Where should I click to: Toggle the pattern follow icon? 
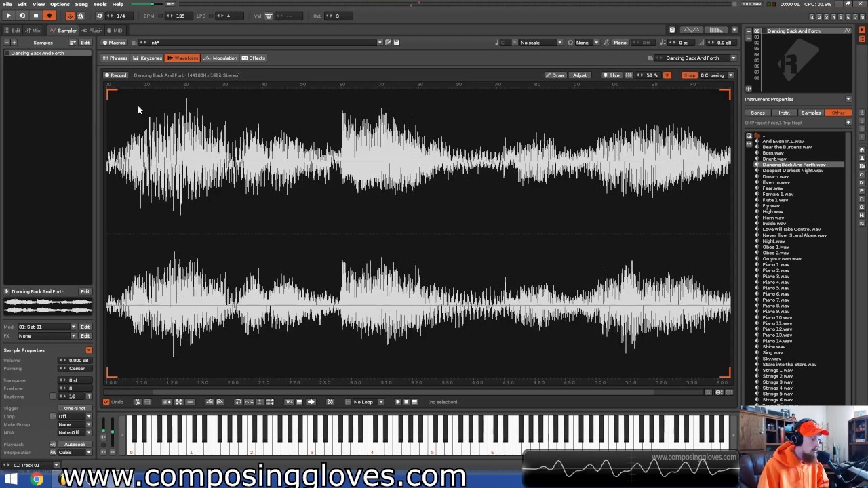click(70, 16)
